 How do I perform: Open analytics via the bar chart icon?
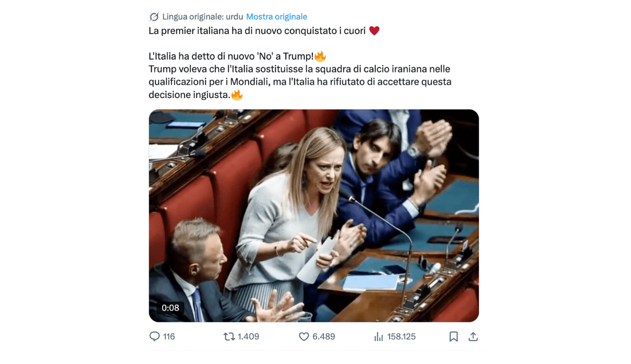[379, 336]
